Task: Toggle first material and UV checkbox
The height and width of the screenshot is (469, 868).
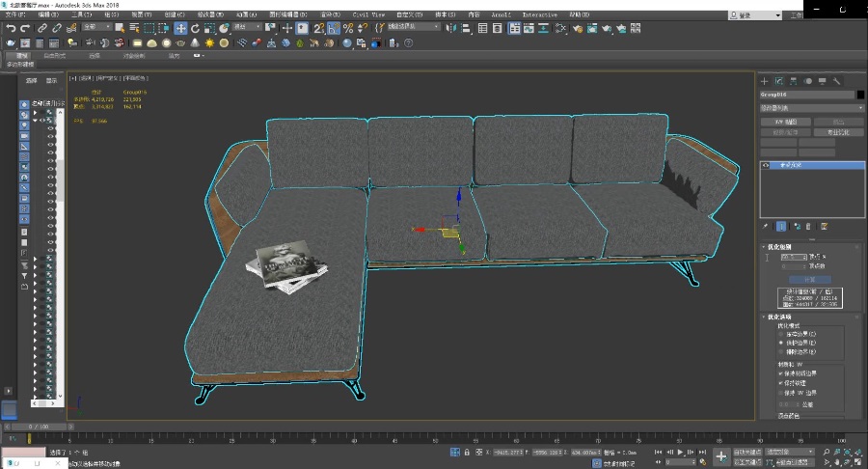Action: tap(781, 373)
